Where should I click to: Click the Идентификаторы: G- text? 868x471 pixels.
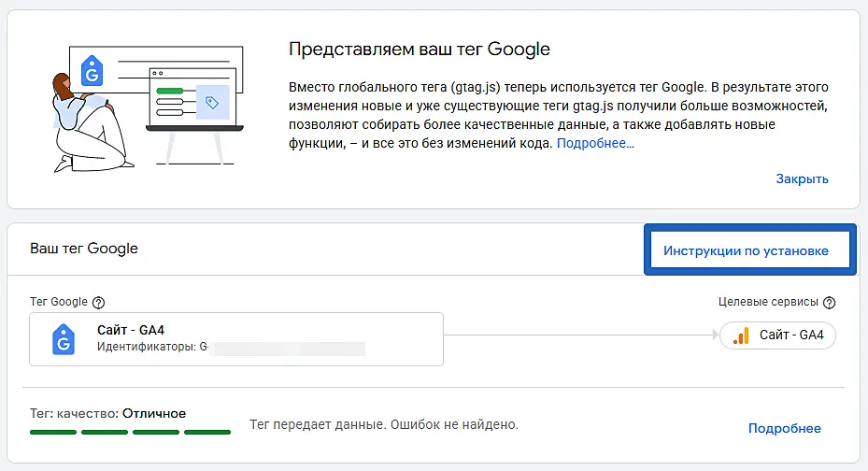pos(152,347)
